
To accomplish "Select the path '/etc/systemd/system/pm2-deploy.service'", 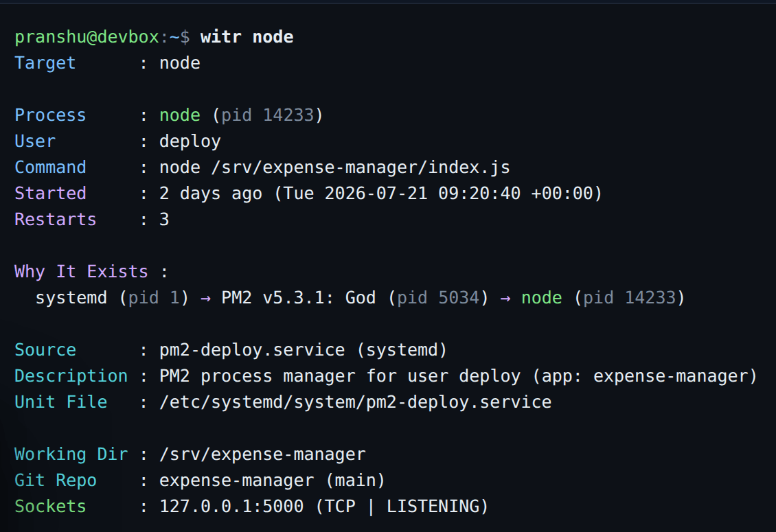I will [355, 402].
